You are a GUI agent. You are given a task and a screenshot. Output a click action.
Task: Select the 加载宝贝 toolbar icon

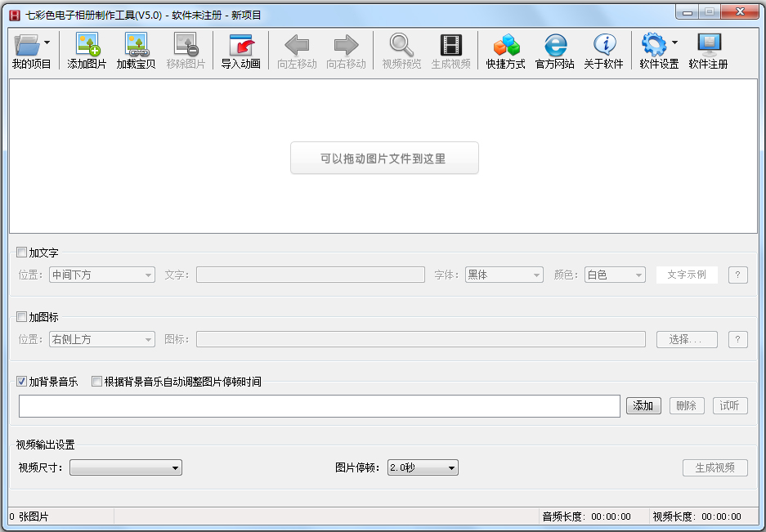136,51
